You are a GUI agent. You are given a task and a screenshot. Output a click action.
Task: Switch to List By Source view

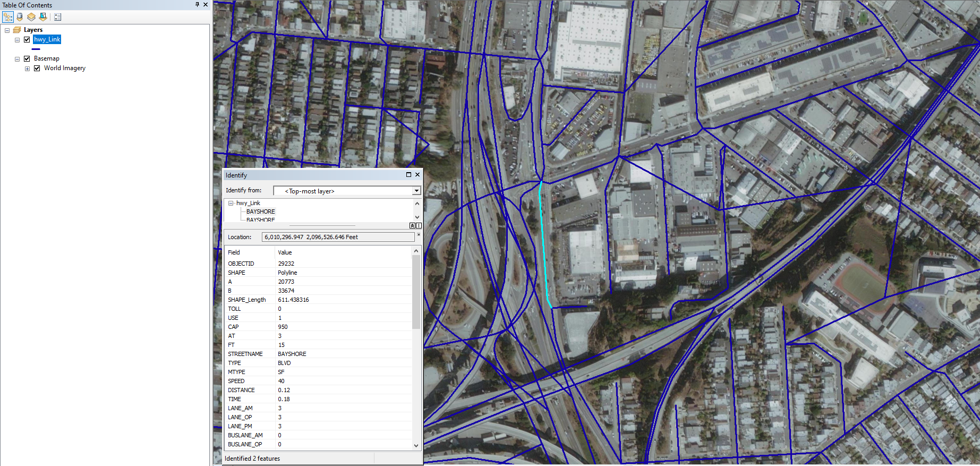coord(20,17)
